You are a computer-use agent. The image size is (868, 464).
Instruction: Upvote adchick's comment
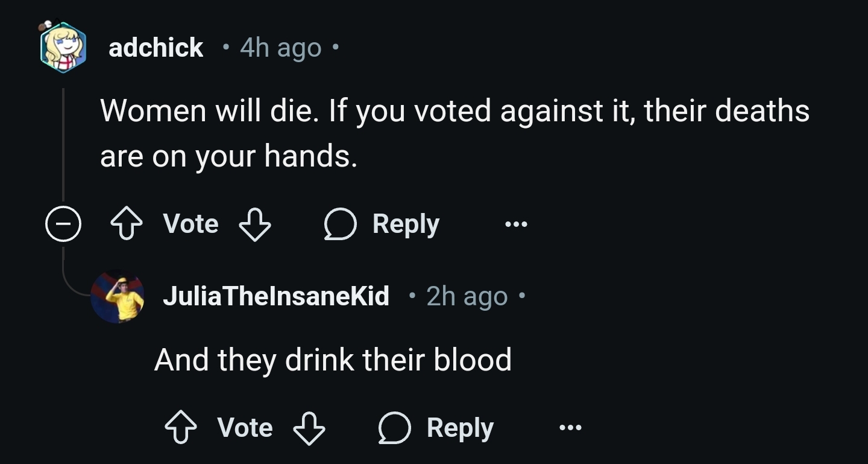[x=126, y=224]
